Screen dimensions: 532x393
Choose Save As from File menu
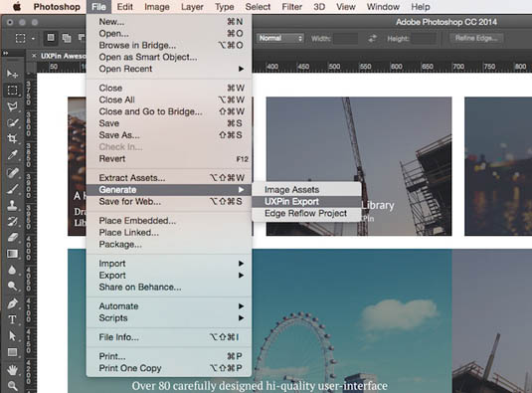(169, 135)
